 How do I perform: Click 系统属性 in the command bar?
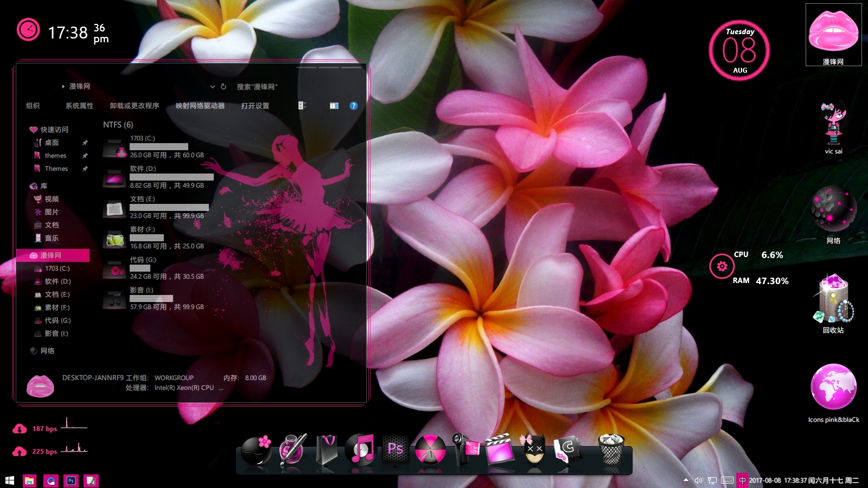pos(79,106)
